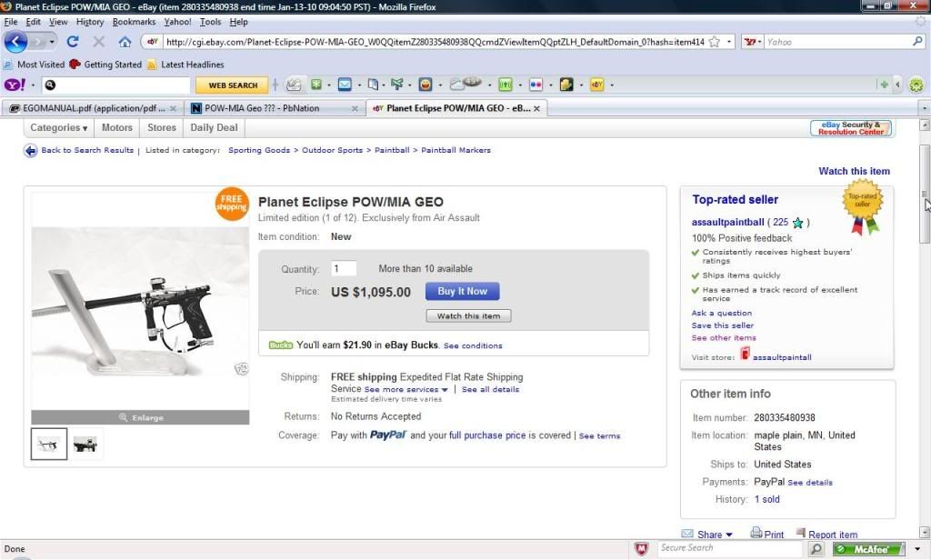The height and width of the screenshot is (560, 931).
Task: Reload the page with the refresh icon
Action: point(73,42)
